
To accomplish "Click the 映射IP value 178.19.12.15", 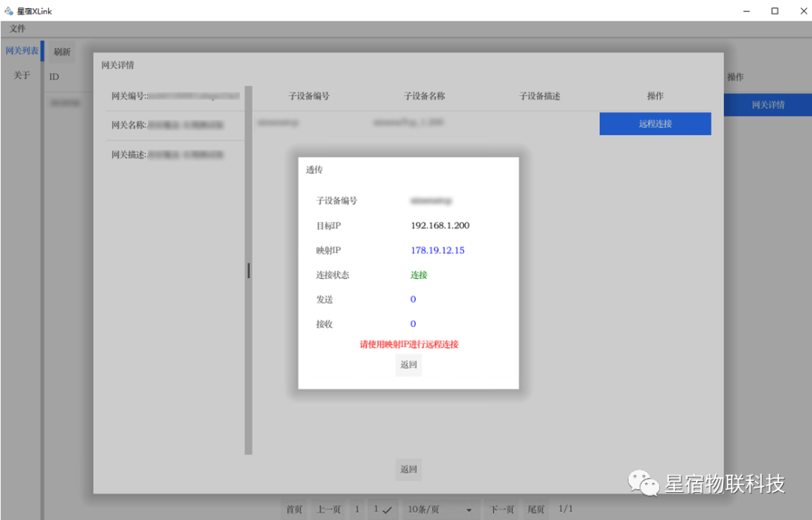I will (x=438, y=250).
